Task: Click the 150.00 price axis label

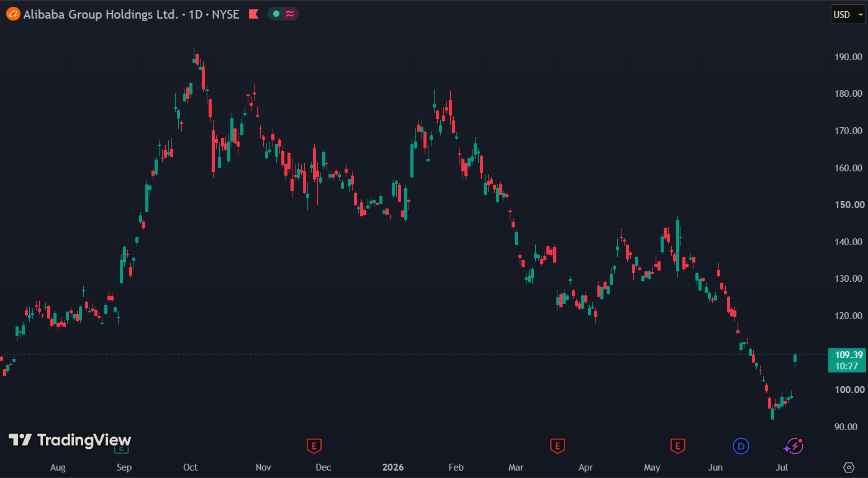Action: click(849, 205)
